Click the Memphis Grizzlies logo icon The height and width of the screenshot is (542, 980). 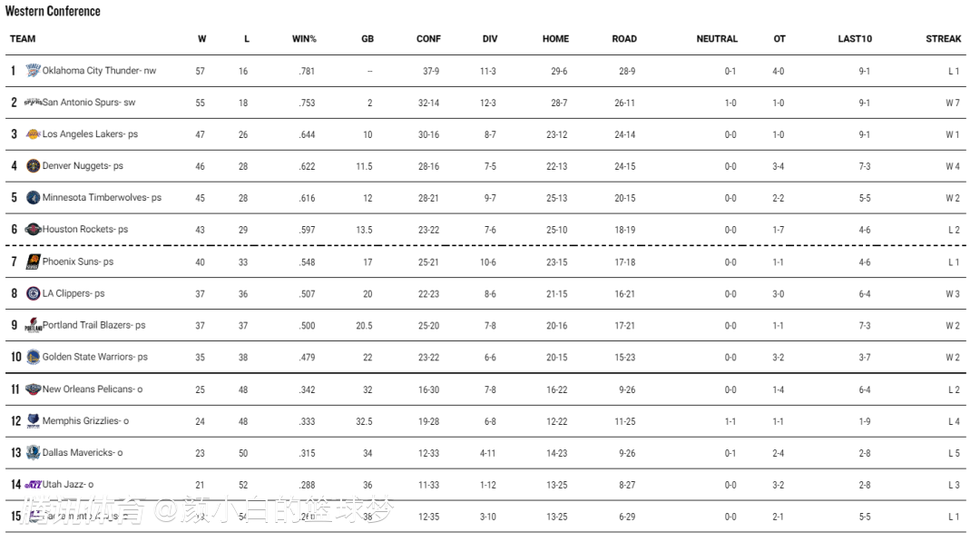[x=34, y=421]
